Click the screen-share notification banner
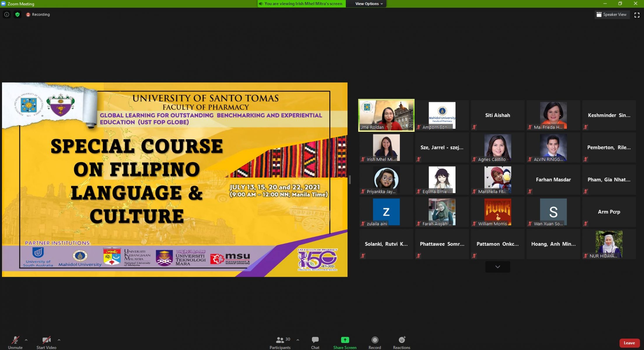Screen dimensions: 644x350 coord(301,4)
